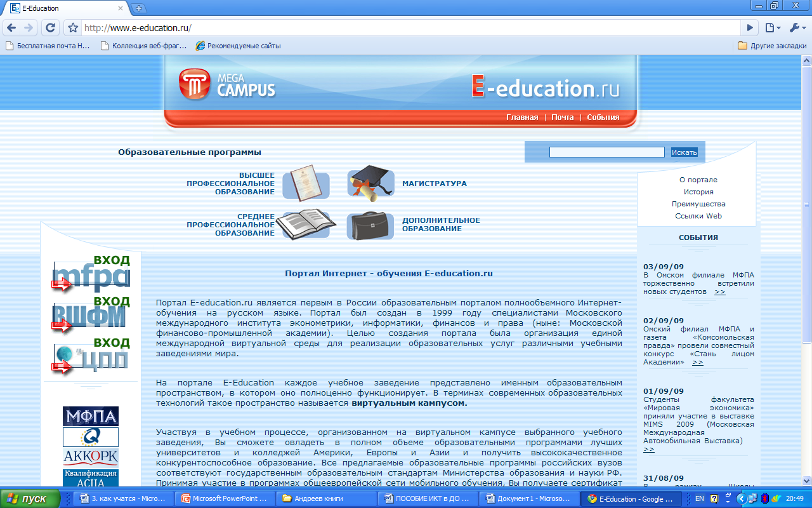
Task: Open Преимущества in the side menu
Action: pos(698,204)
